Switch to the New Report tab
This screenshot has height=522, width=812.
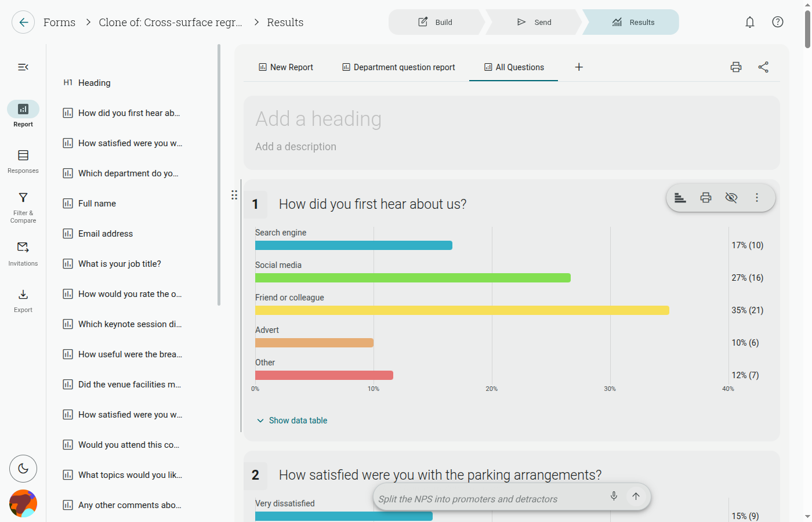point(286,67)
